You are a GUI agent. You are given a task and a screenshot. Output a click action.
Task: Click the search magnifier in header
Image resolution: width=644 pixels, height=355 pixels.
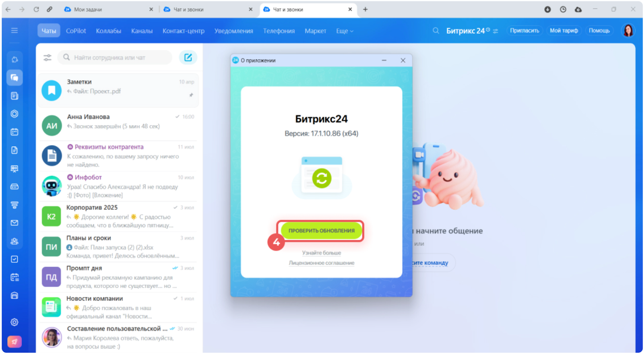[436, 31]
